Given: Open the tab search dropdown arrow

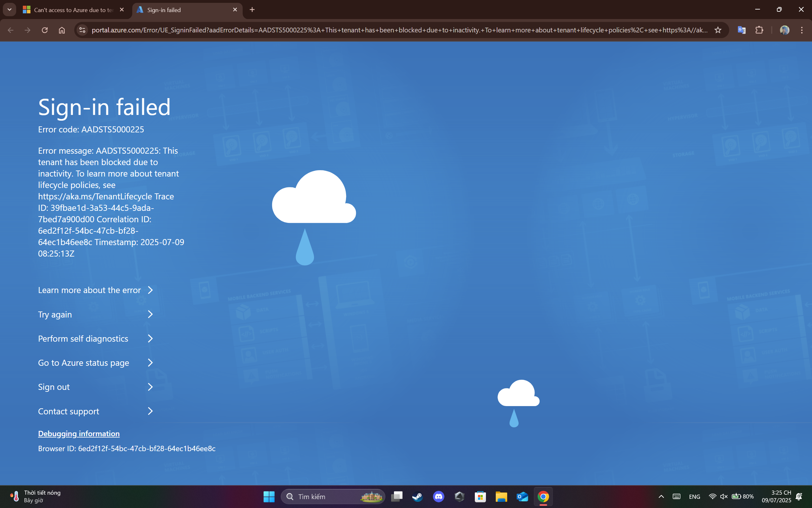Looking at the screenshot, I should (x=10, y=10).
